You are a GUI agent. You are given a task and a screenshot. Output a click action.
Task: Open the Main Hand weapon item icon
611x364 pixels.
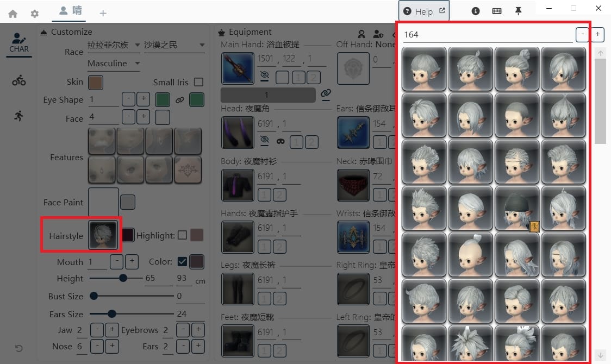coord(238,68)
